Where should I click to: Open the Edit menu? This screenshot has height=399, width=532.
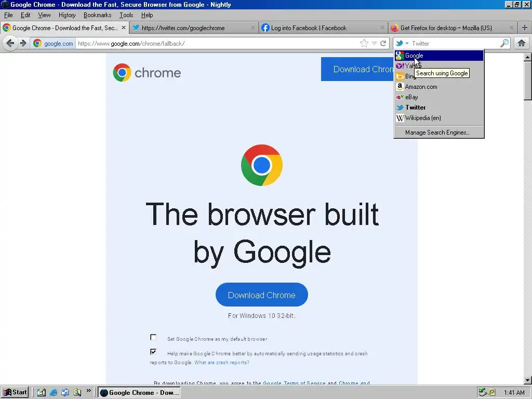(x=25, y=15)
